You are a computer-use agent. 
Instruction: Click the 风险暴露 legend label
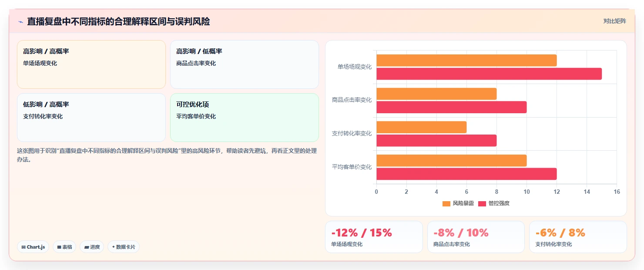(463, 204)
